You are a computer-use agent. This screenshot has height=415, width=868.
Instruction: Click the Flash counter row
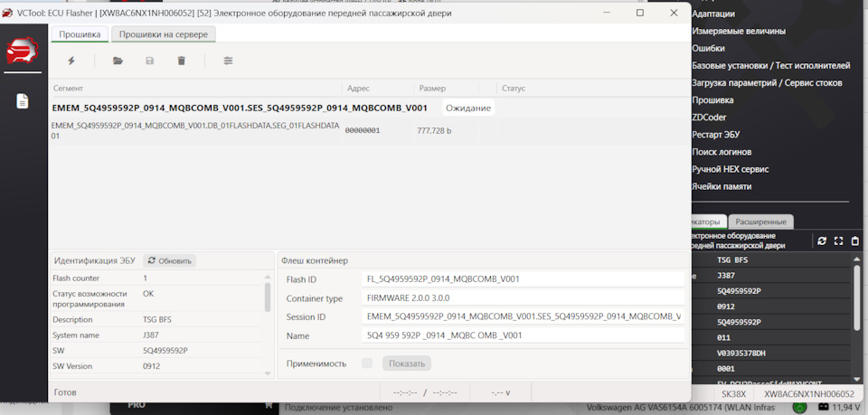coord(156,278)
